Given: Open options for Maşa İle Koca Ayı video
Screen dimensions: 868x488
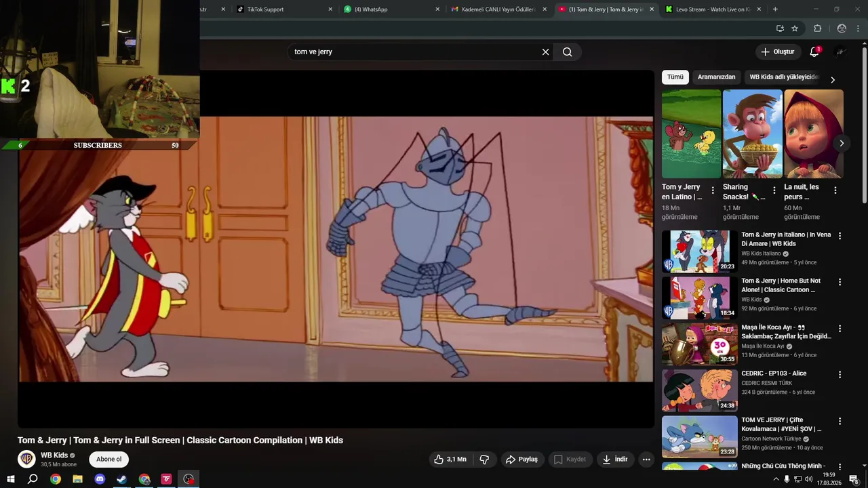Looking at the screenshot, I should click(x=840, y=329).
